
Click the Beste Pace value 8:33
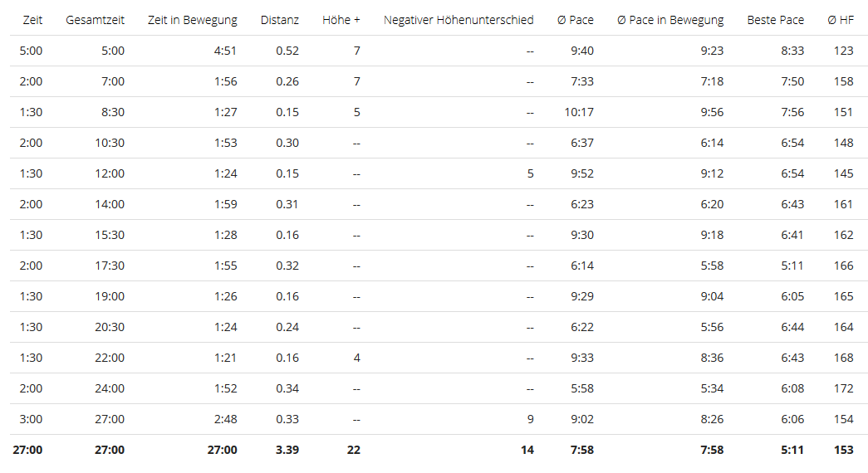point(792,51)
